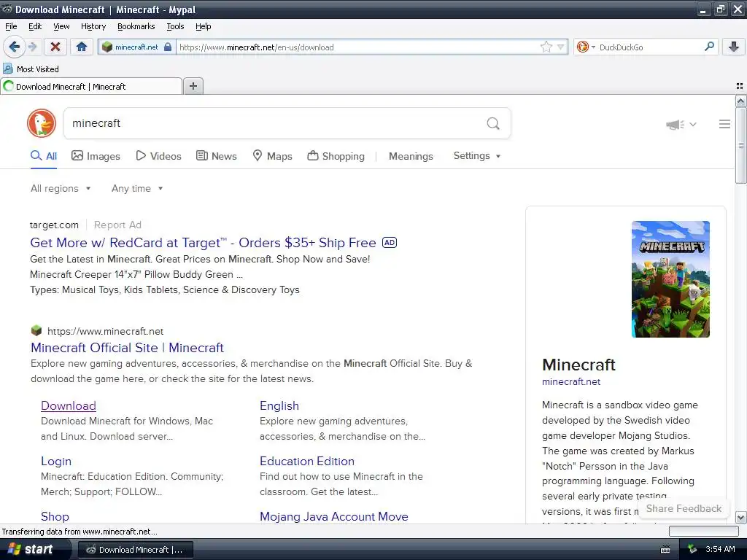The width and height of the screenshot is (747, 560).
Task: Click the Shop sitelink
Action: (55, 516)
